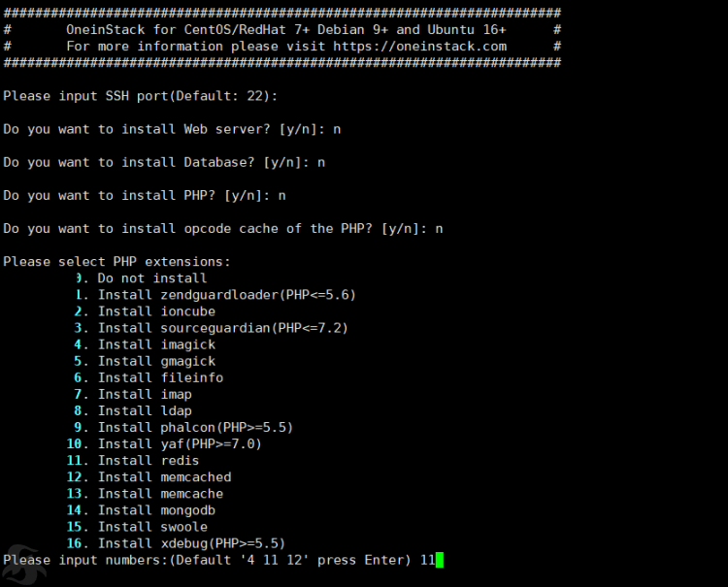Click the Install ioncube line
Image resolution: width=728 pixels, height=587 pixels.
point(145,311)
